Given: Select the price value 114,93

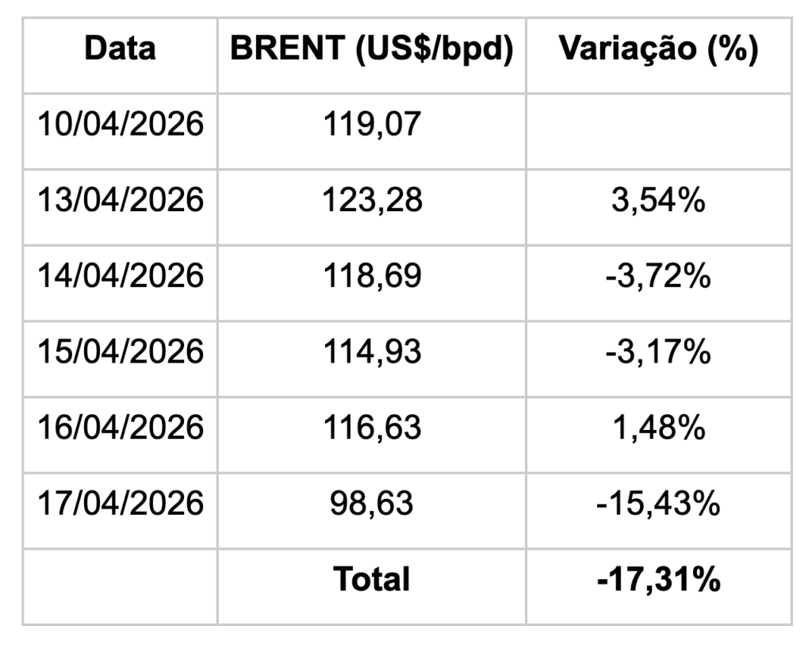Looking at the screenshot, I should [371, 351].
